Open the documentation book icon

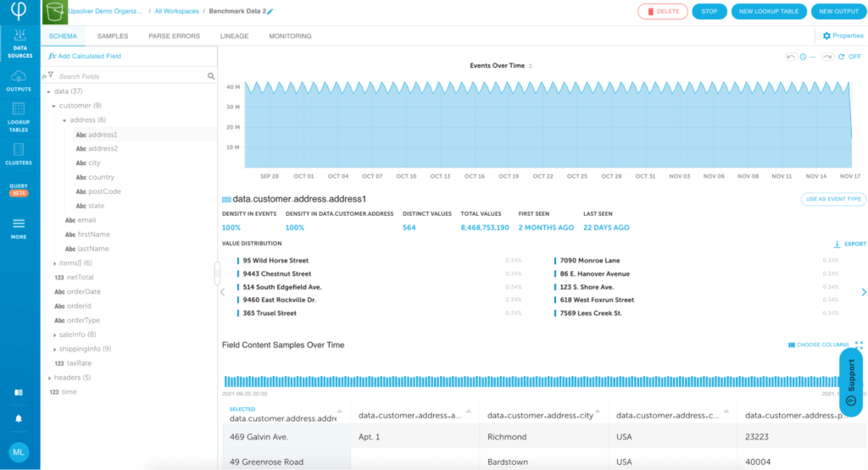click(19, 393)
